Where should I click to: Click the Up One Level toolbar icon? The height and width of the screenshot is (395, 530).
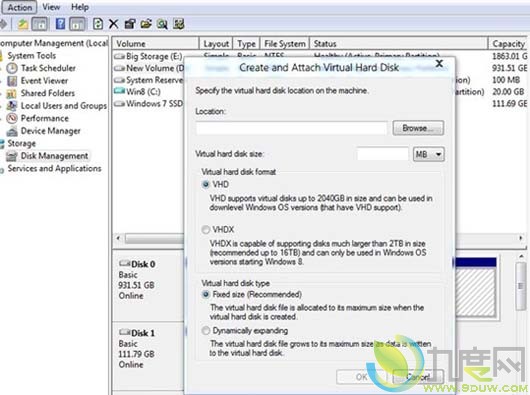pyautogui.click(x=23, y=24)
